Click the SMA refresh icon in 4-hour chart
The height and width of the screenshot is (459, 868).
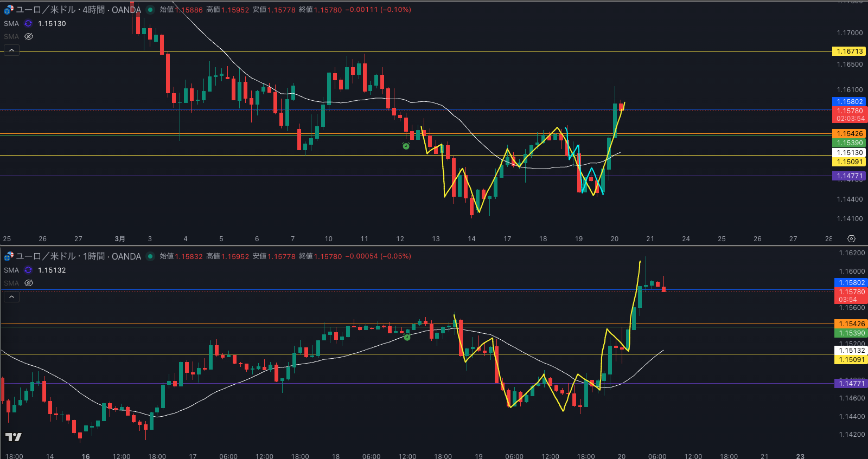(x=28, y=23)
